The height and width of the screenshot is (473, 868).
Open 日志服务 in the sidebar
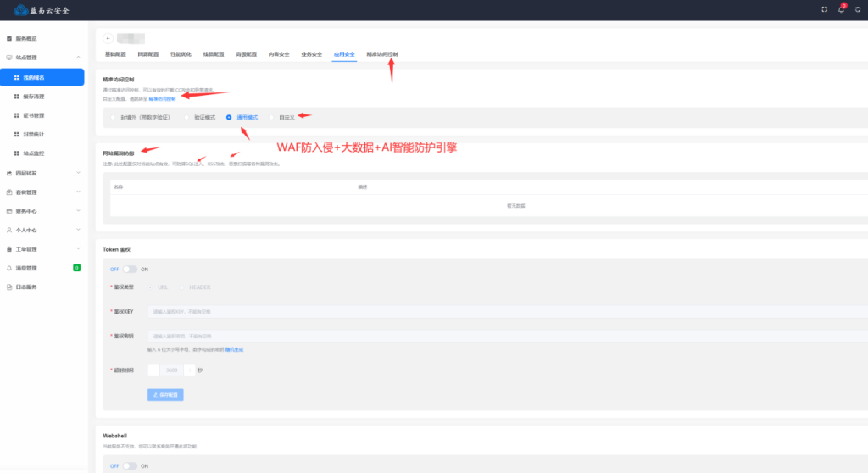[26, 287]
